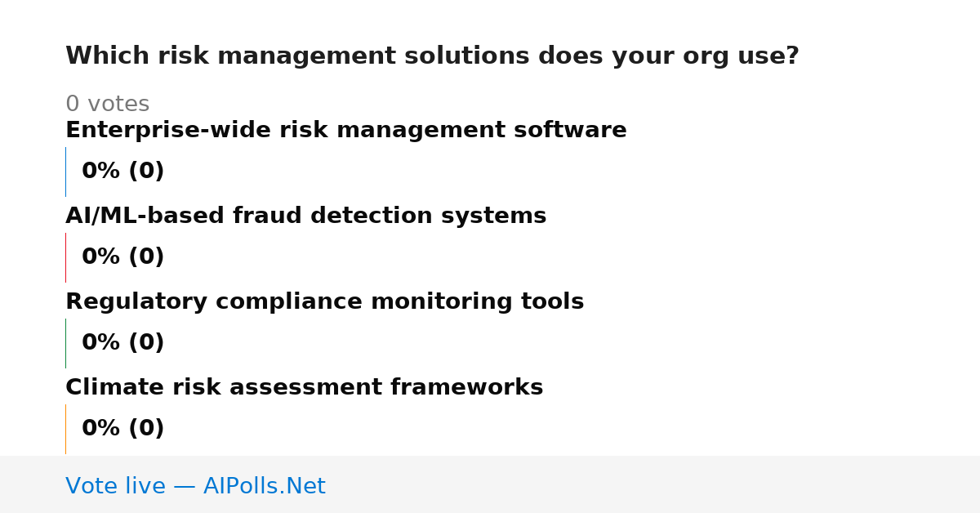Screen dimensions: 980x513
Task: Click 0% (0) under Climate risk assessment
Action: point(122,429)
